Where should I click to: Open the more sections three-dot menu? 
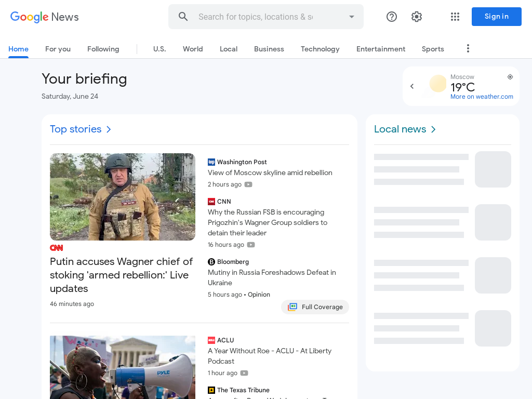click(x=468, y=48)
